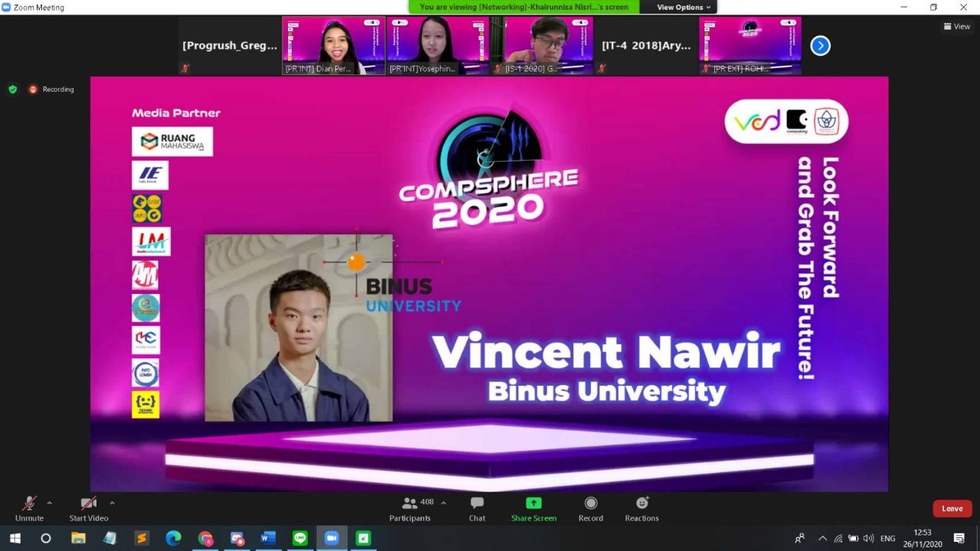Show hidden system tray icons
Screen dimensions: 980x551
click(823, 538)
